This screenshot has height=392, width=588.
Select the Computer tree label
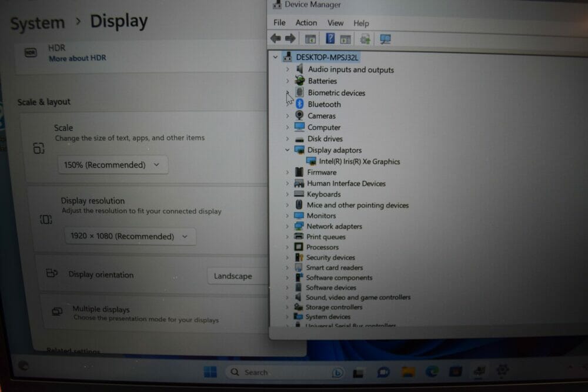[x=324, y=128]
